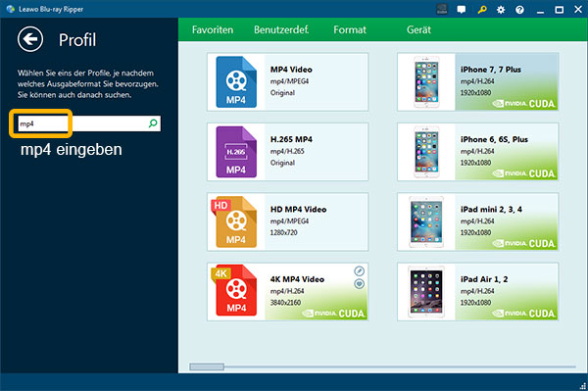Choose the iPhone 7, 7 Plus thumbnail
588x391 pixels.
(426, 81)
